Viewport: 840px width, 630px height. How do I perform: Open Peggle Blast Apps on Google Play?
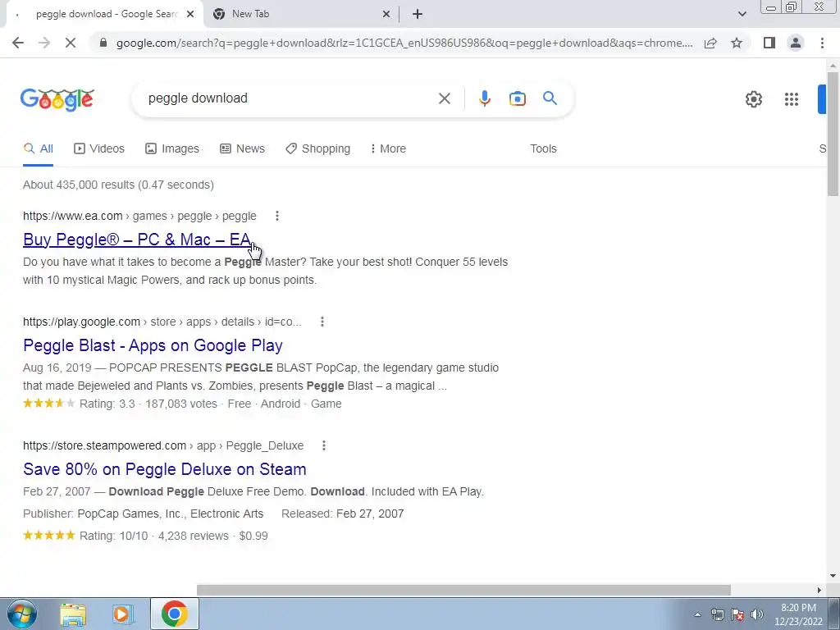pos(153,345)
